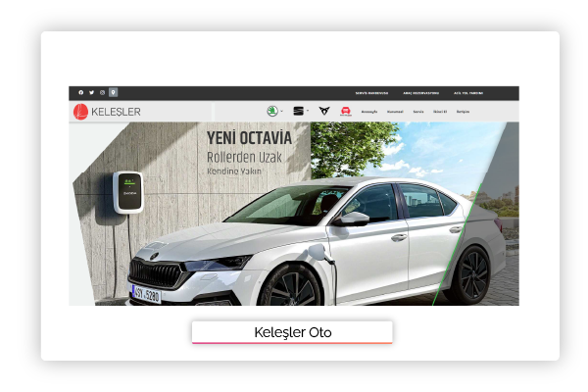Click the Yeni Octavia banner heading
This screenshot has width=588, height=392.
point(249,138)
